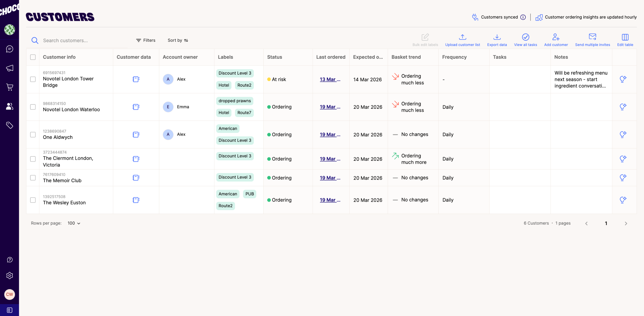Open the shopping cart orders icon
644x316 pixels.
pos(10,87)
